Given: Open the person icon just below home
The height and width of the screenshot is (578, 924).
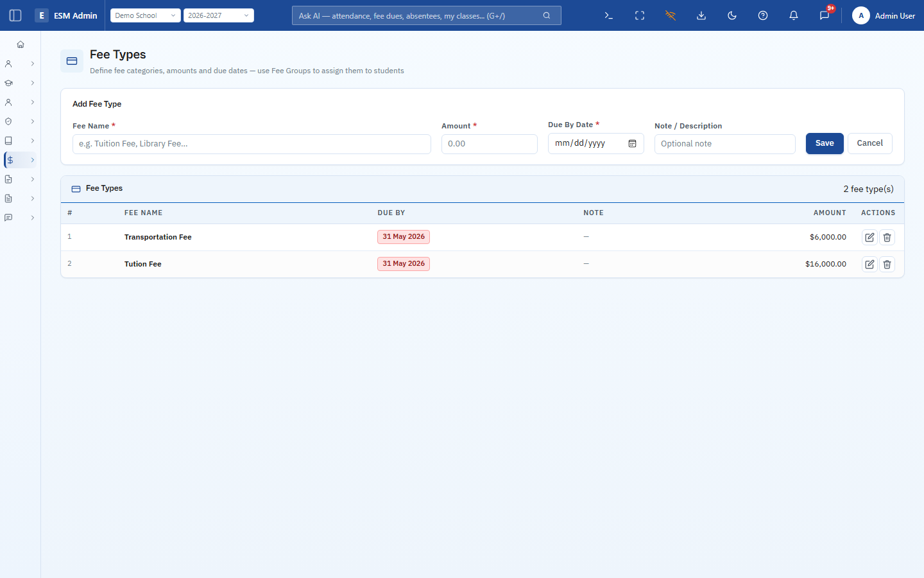Looking at the screenshot, I should pyautogui.click(x=8, y=64).
